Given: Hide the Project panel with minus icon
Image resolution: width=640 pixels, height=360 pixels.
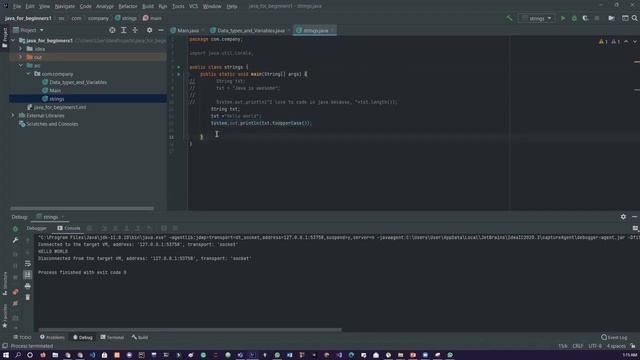Looking at the screenshot, I should coord(161,30).
